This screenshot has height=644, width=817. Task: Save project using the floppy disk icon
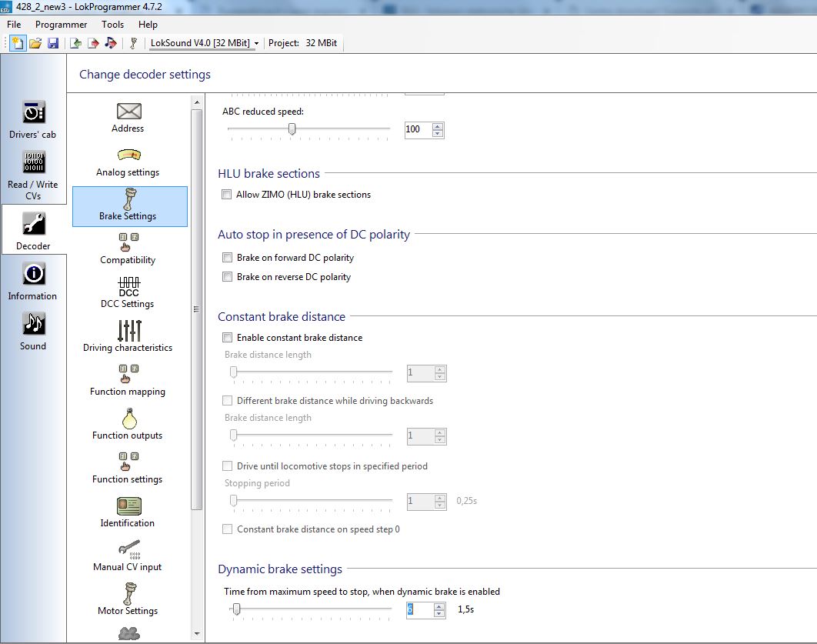pyautogui.click(x=53, y=43)
